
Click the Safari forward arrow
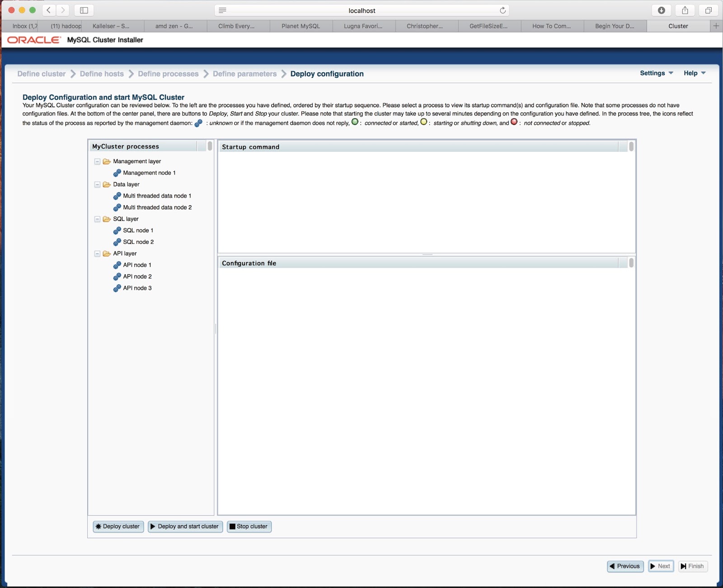63,10
